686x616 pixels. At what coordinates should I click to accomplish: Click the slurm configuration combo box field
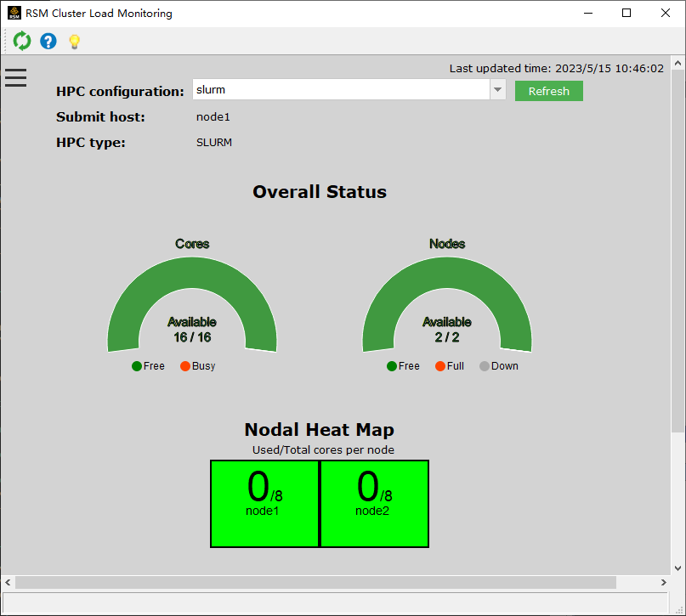tap(340, 90)
